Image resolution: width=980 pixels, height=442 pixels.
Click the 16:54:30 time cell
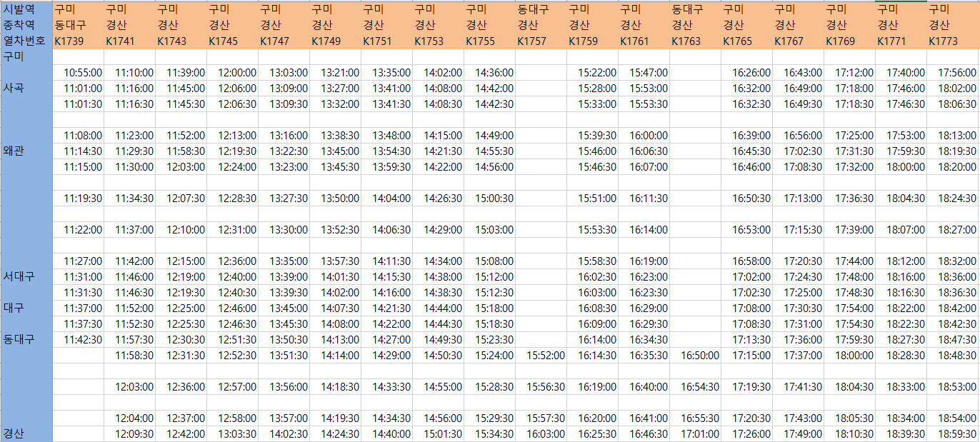(x=696, y=386)
